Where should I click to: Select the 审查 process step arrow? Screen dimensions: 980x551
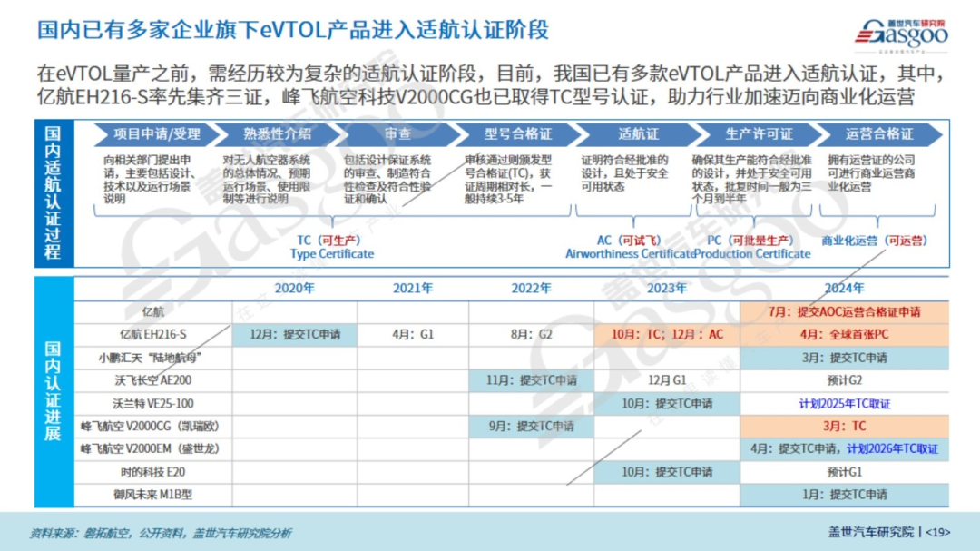coord(397,133)
